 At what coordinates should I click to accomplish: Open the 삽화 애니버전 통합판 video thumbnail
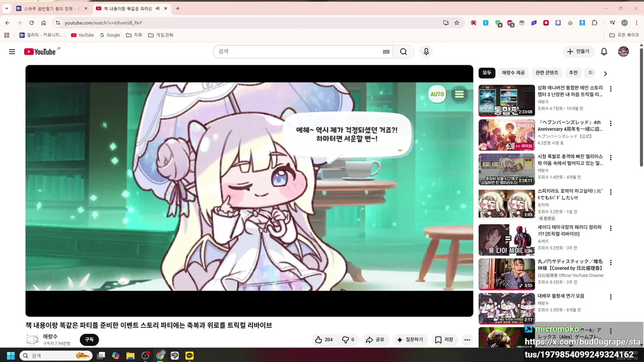507,101
